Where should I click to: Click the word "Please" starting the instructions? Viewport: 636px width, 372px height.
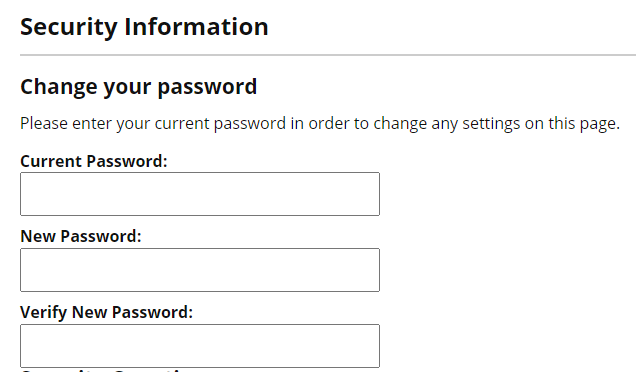click(x=44, y=123)
